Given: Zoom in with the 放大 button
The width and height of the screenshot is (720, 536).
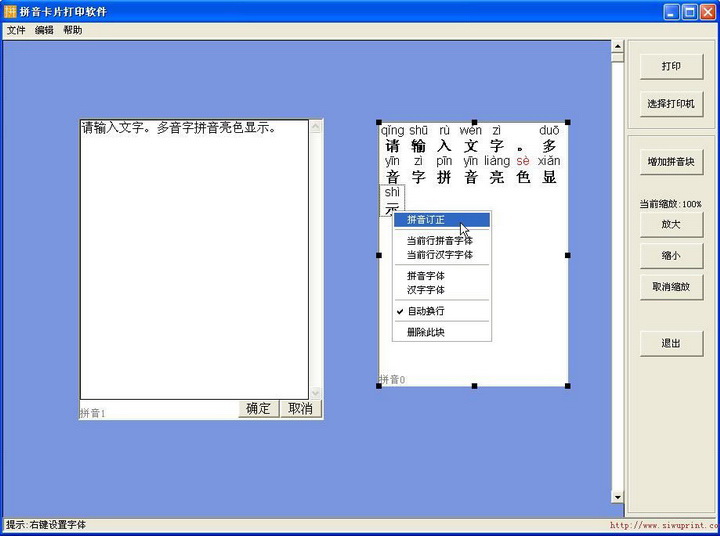Looking at the screenshot, I should [x=671, y=225].
